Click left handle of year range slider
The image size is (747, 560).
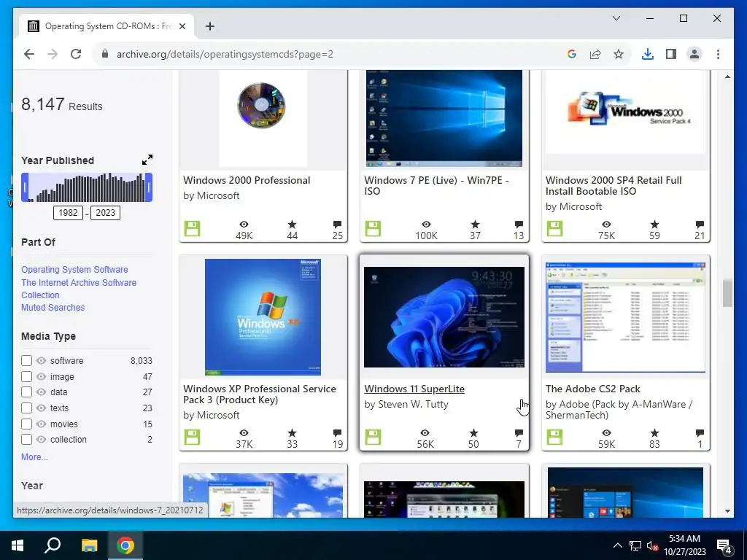click(25, 187)
